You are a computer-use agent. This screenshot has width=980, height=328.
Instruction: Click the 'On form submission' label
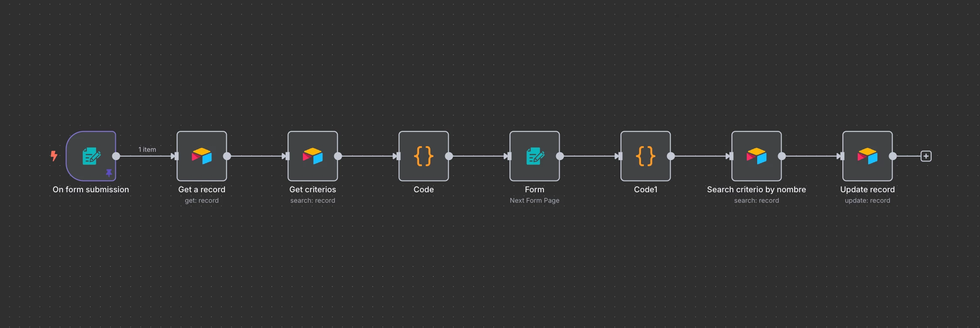point(91,190)
